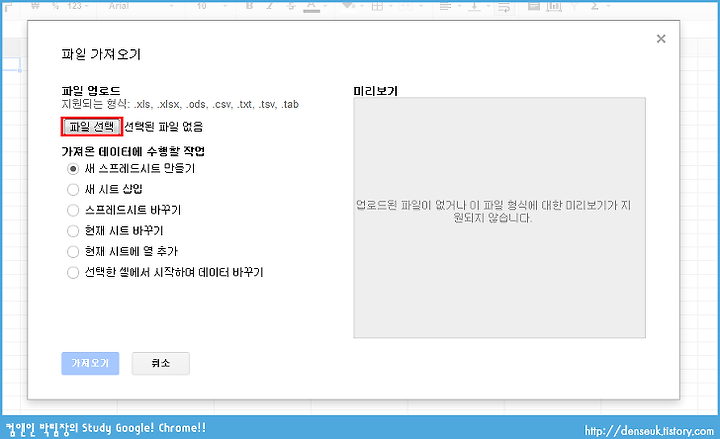Image resolution: width=720 pixels, height=439 pixels.
Task: Open fill color picker in toolbar
Action: (x=350, y=6)
